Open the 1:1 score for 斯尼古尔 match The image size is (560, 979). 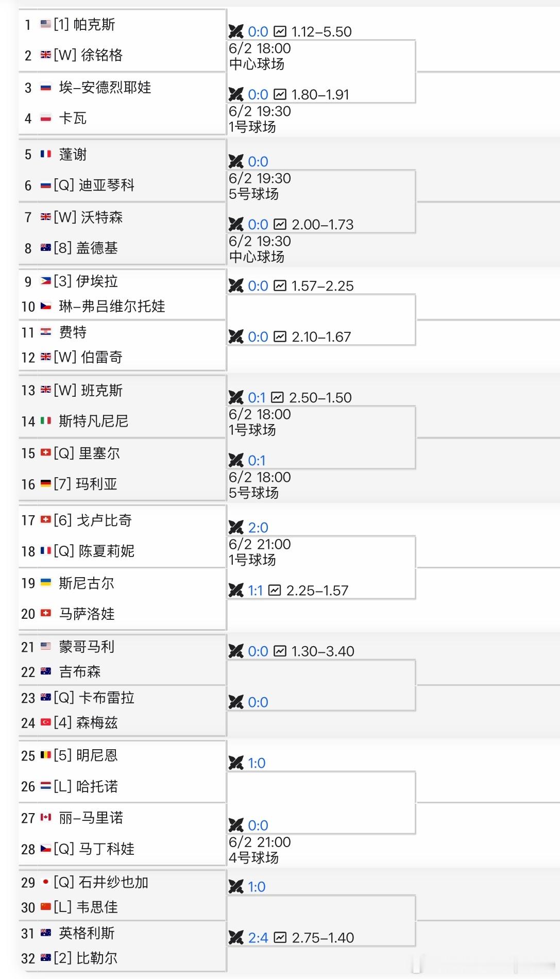pyautogui.click(x=256, y=590)
